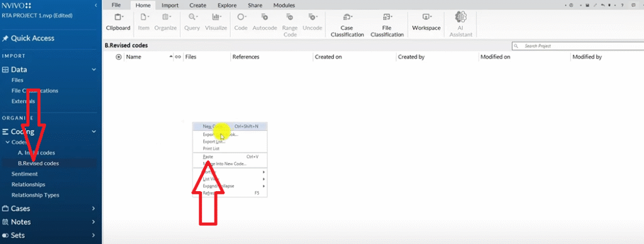Select Sentiment in the navigation pane
The image size is (644, 244).
coord(25,174)
